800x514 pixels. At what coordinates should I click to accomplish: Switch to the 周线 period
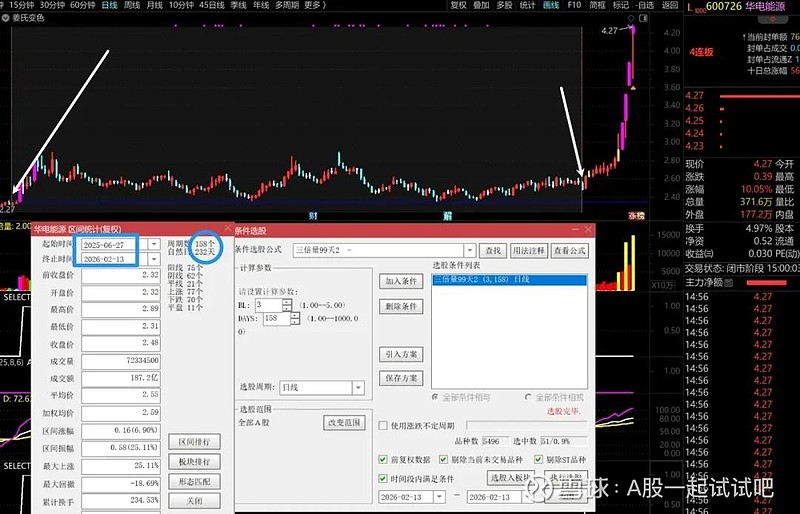pyautogui.click(x=132, y=5)
